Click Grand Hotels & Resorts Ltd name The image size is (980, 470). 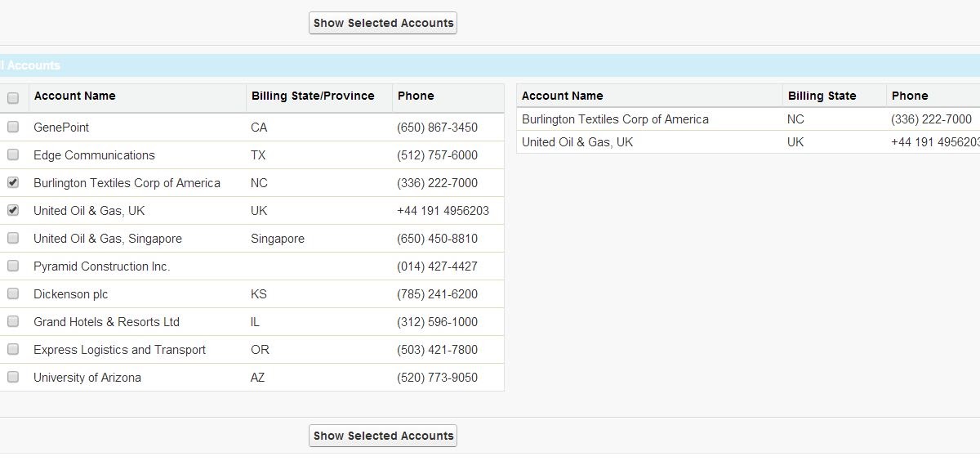106,322
